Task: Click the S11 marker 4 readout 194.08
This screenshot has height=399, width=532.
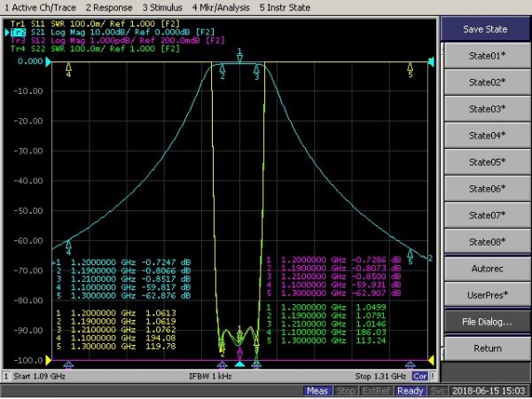Action: click(160, 338)
